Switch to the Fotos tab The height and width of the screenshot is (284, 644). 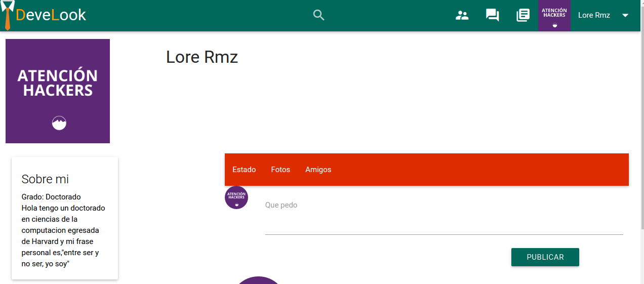pyautogui.click(x=280, y=170)
